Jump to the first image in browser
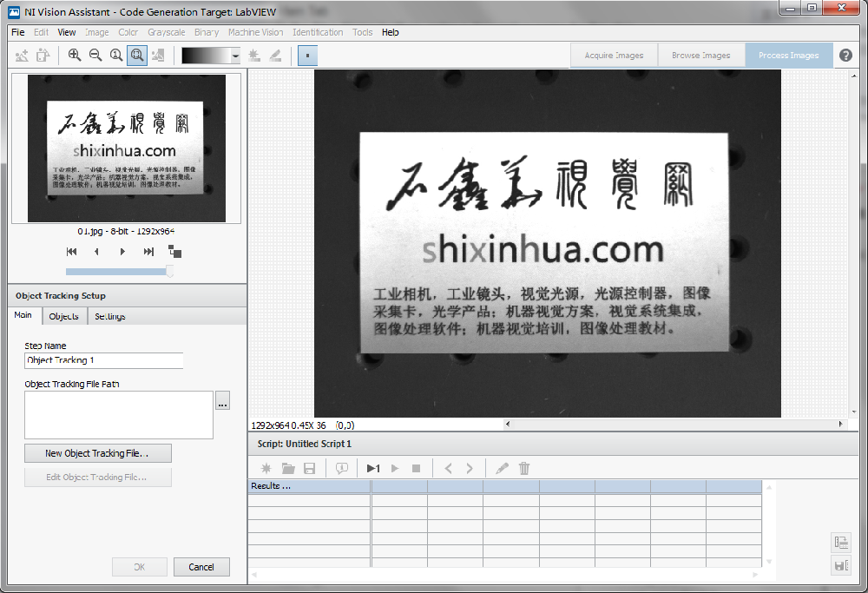868x593 pixels. pyautogui.click(x=71, y=252)
